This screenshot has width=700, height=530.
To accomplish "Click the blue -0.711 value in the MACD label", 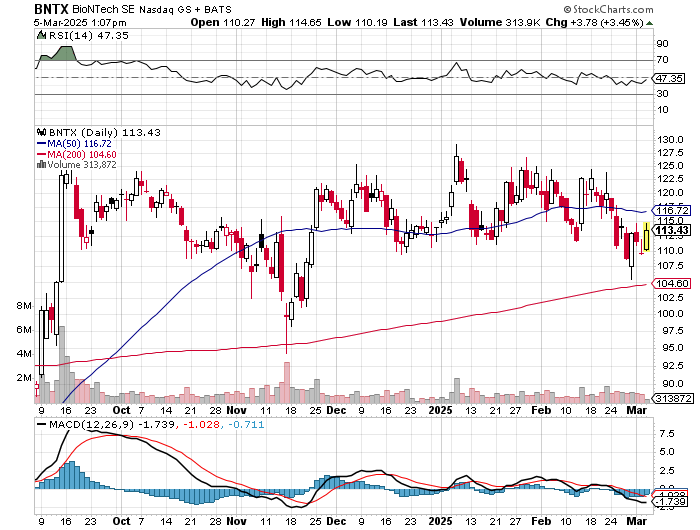I will 246,425.
